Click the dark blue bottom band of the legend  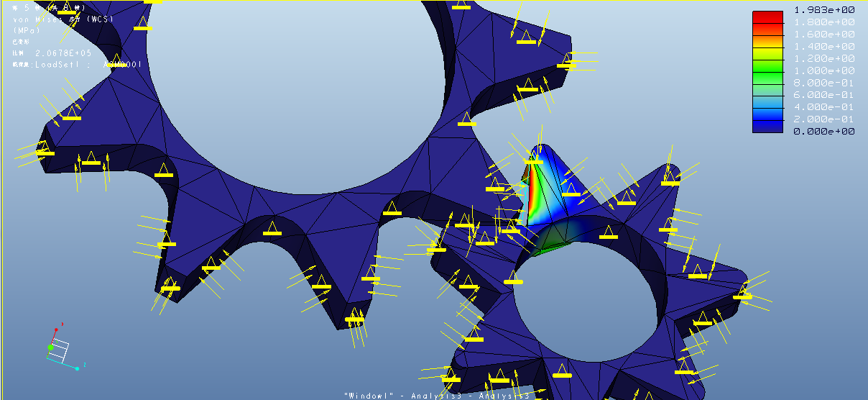(767, 127)
